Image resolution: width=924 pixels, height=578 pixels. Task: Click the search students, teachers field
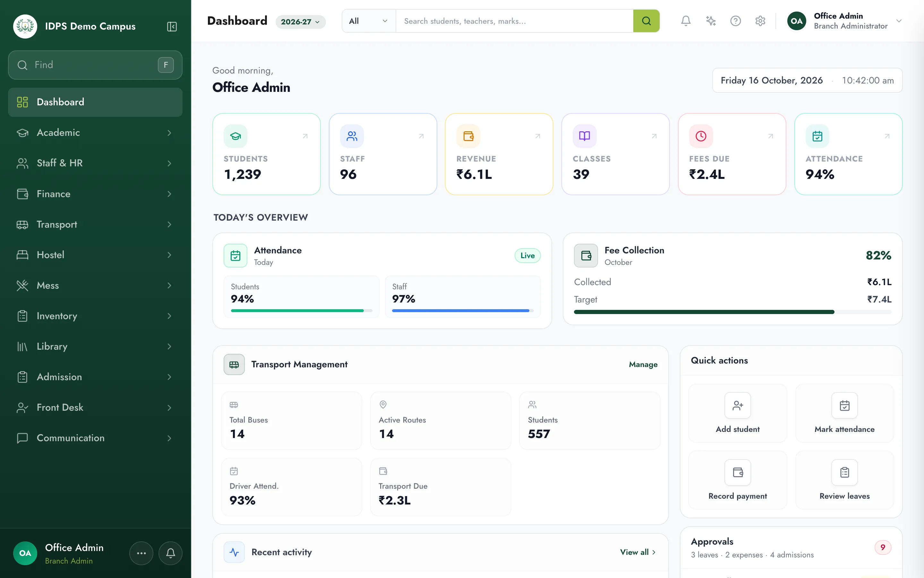point(514,21)
